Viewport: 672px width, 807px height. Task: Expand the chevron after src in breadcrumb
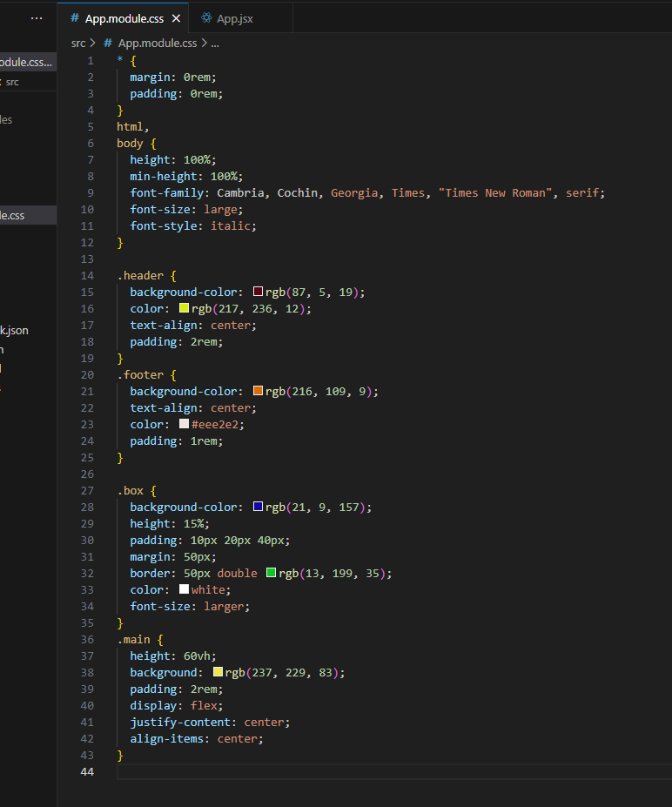click(x=92, y=44)
